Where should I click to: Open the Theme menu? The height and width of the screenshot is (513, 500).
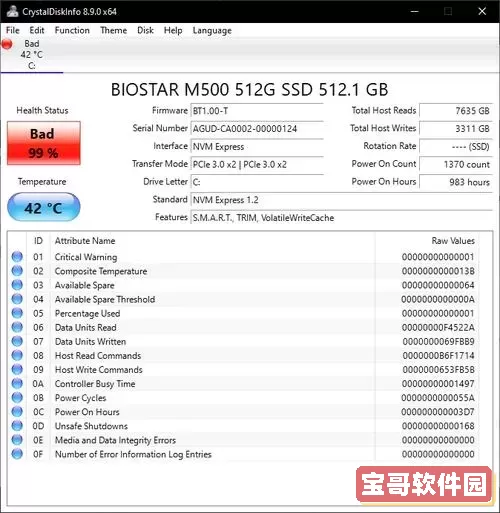point(113,30)
